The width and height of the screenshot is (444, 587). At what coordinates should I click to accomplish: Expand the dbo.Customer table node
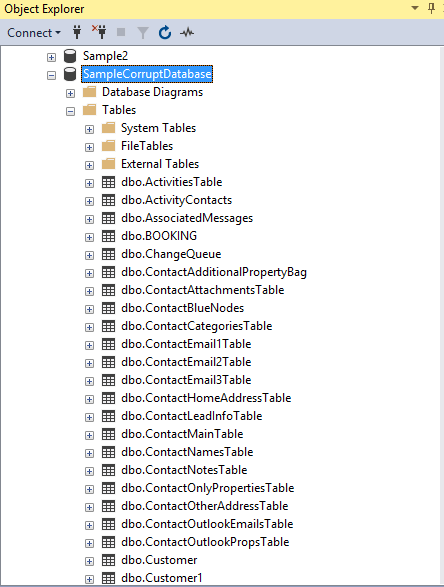89,561
